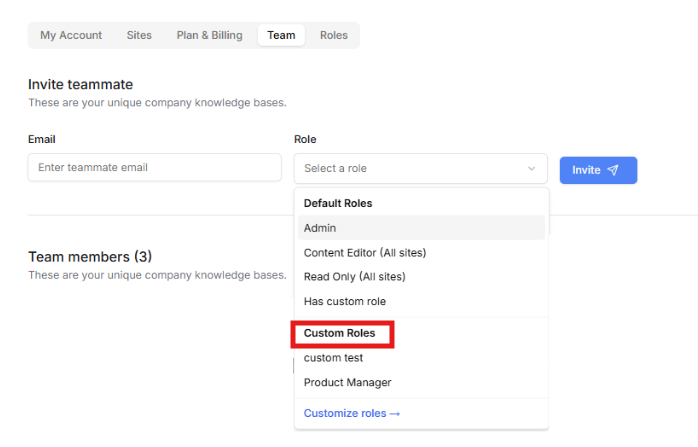Open the Roles tab
Screen dimensions: 698x447
point(334,35)
